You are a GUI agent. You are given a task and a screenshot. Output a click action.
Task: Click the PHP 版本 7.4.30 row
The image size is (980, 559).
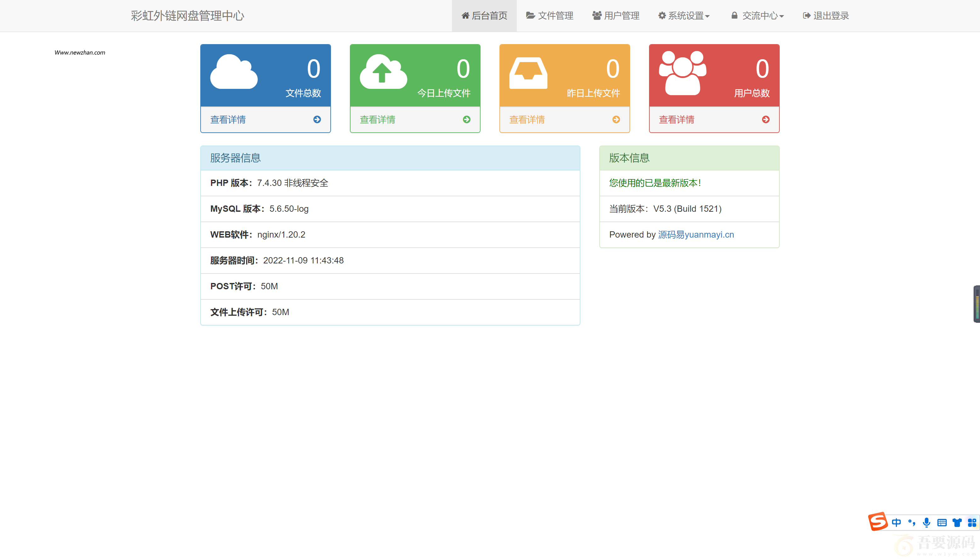[390, 183]
